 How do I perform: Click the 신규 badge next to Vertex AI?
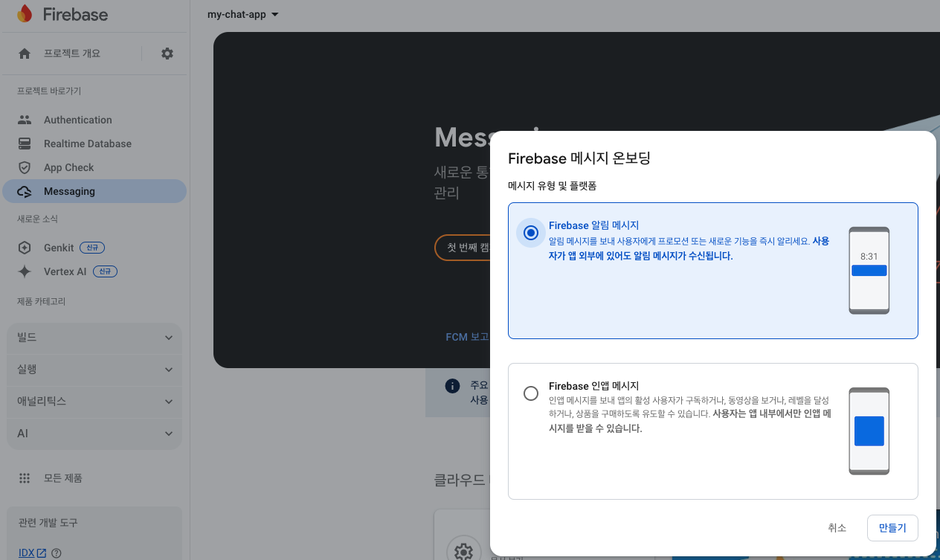(105, 271)
